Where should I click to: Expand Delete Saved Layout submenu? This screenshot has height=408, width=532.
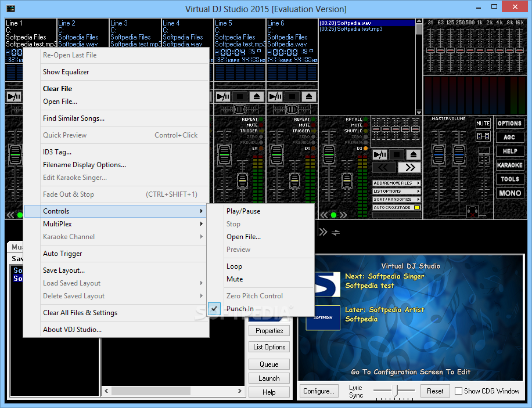click(x=116, y=296)
